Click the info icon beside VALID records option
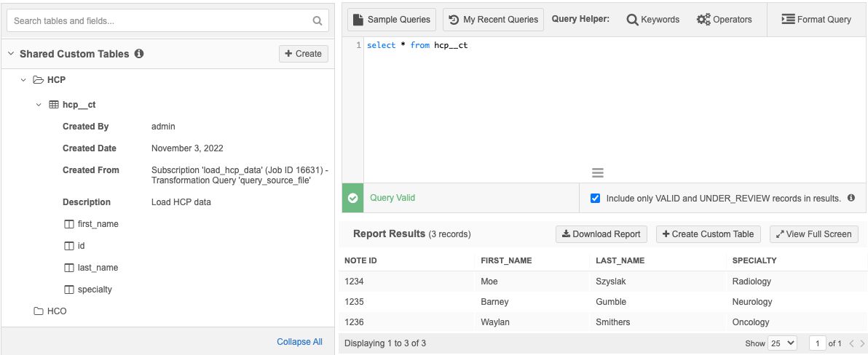The width and height of the screenshot is (868, 355). coord(851,198)
